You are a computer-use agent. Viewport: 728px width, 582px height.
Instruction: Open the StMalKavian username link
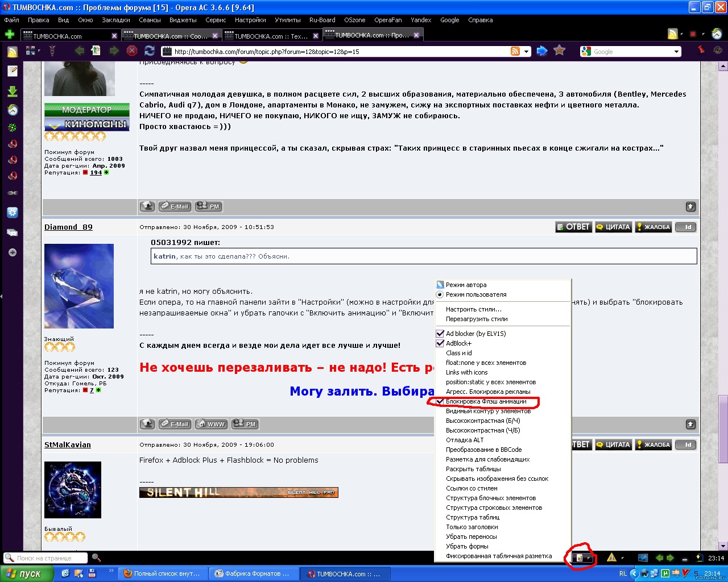pyautogui.click(x=68, y=444)
